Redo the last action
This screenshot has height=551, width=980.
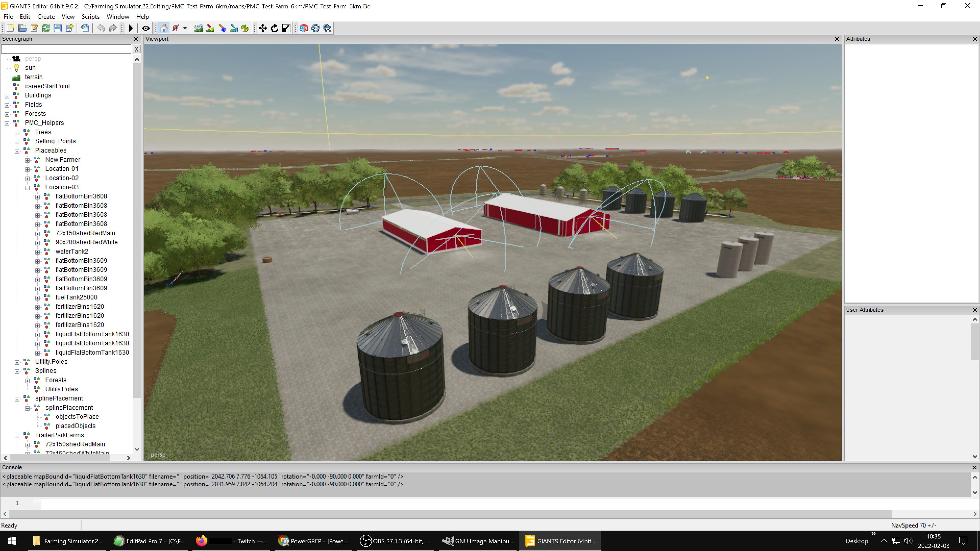[x=113, y=28]
